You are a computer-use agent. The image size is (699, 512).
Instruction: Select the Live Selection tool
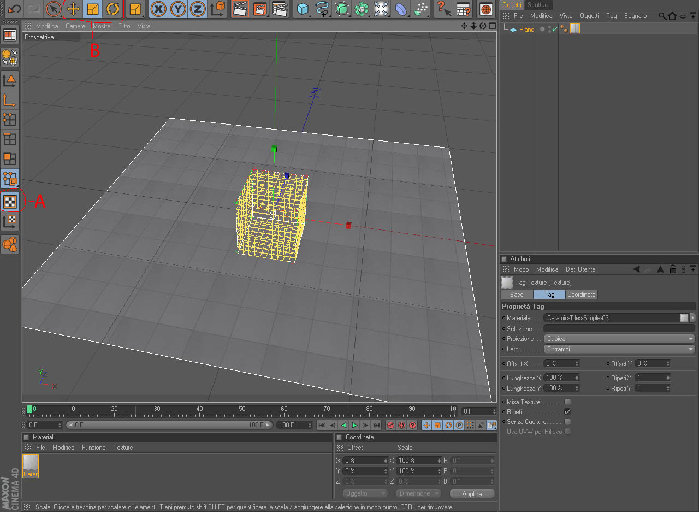pos(53,8)
